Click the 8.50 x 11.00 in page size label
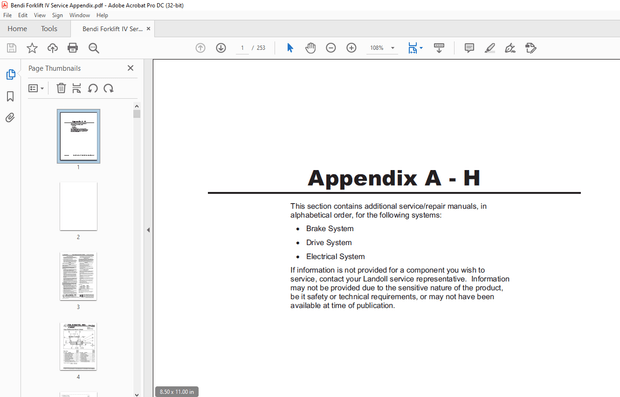Viewport: 620px width, 397px height. coord(177,391)
